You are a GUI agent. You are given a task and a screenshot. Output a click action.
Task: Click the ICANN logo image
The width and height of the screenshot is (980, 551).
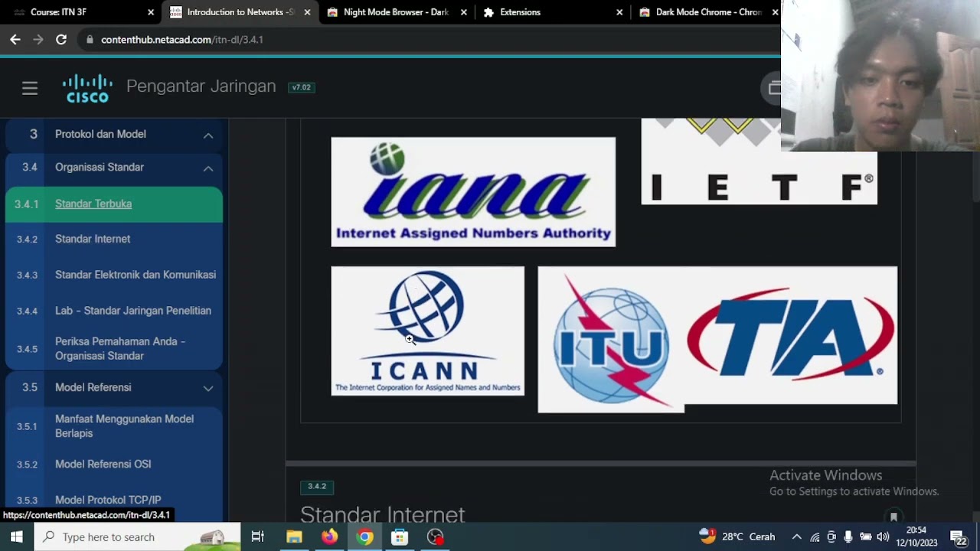pyautogui.click(x=427, y=331)
